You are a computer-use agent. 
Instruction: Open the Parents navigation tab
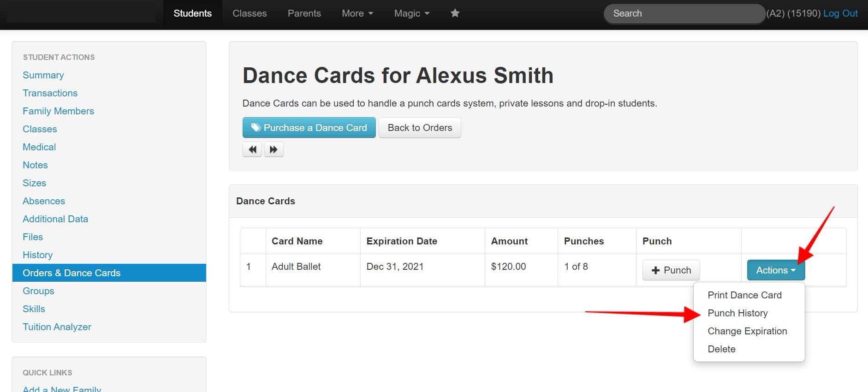pyautogui.click(x=304, y=13)
